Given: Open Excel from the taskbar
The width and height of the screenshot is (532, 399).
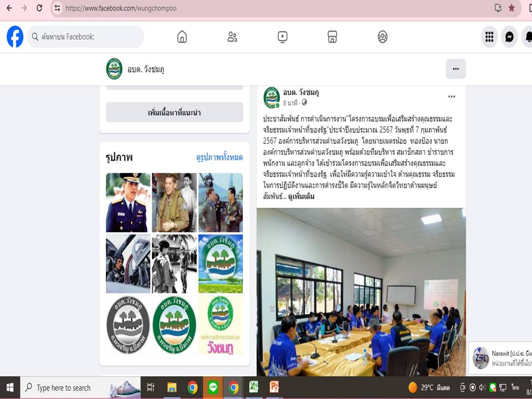Looking at the screenshot, I should pyautogui.click(x=254, y=387).
